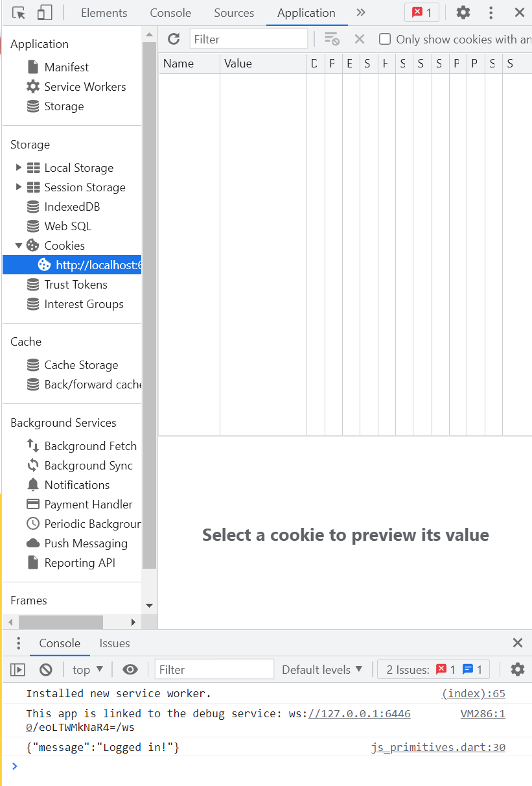532x786 pixels.
Task: Open Interest Groups in the sidebar
Action: 75,304
